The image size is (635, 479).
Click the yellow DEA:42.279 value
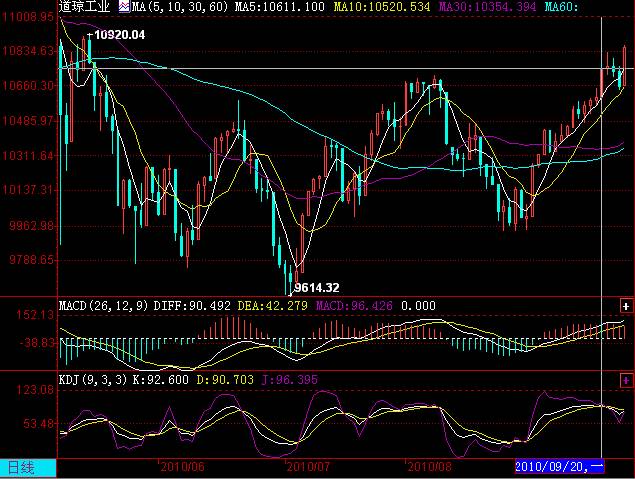(272, 306)
